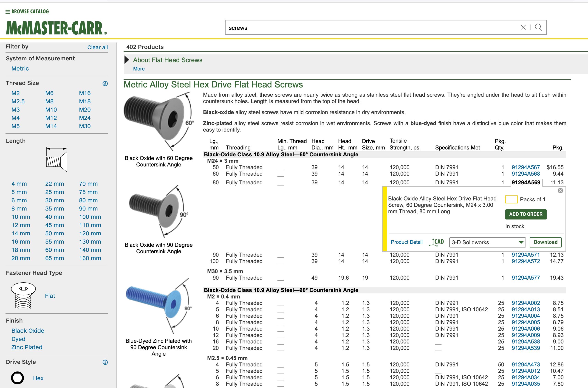Viewport: 588px width, 388px height.
Task: Open part number 91294A571
Action: [526, 255]
